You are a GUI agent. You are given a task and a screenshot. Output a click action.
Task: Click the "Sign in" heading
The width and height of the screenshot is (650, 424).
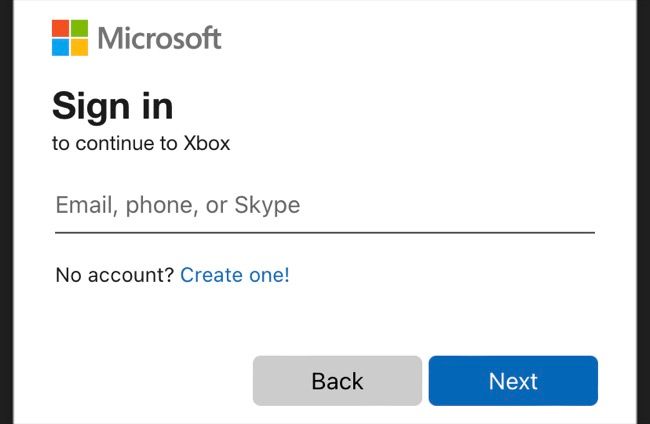(x=112, y=105)
